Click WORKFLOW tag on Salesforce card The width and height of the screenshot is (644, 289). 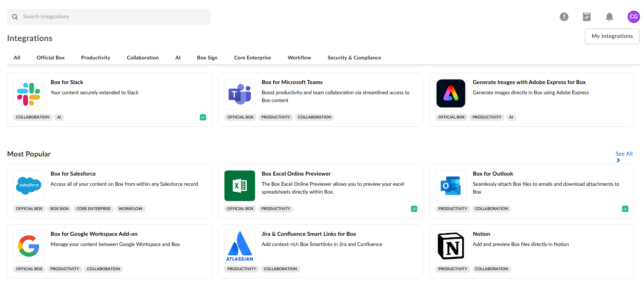[x=130, y=209]
